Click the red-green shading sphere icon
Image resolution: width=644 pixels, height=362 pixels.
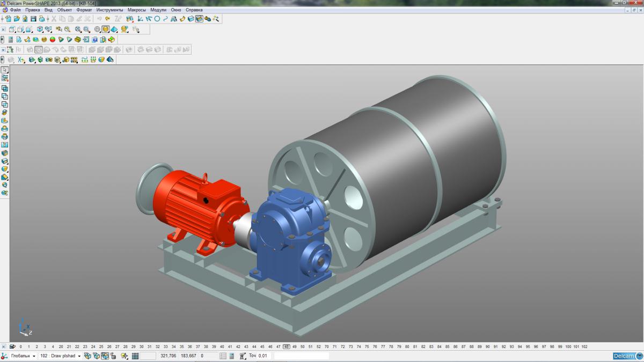53,40
